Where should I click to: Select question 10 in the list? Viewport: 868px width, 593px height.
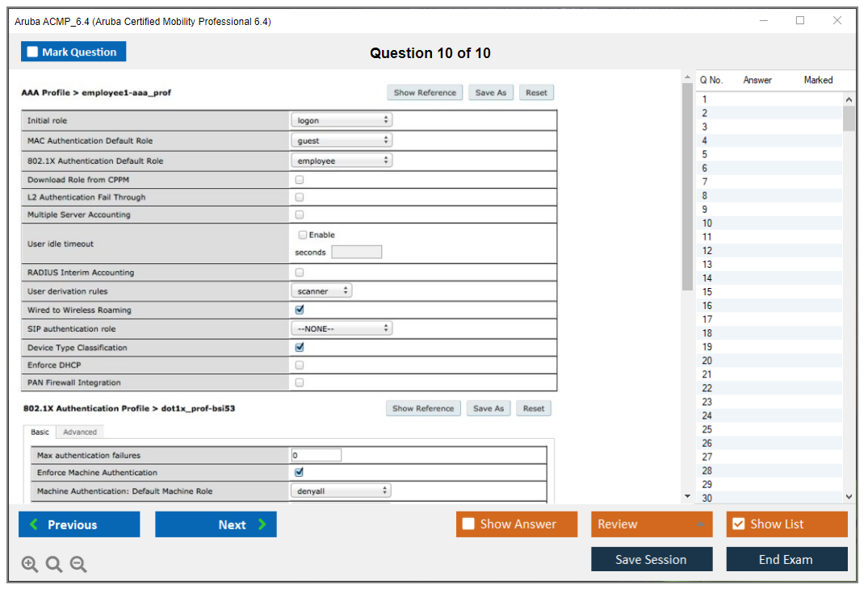pyautogui.click(x=707, y=223)
